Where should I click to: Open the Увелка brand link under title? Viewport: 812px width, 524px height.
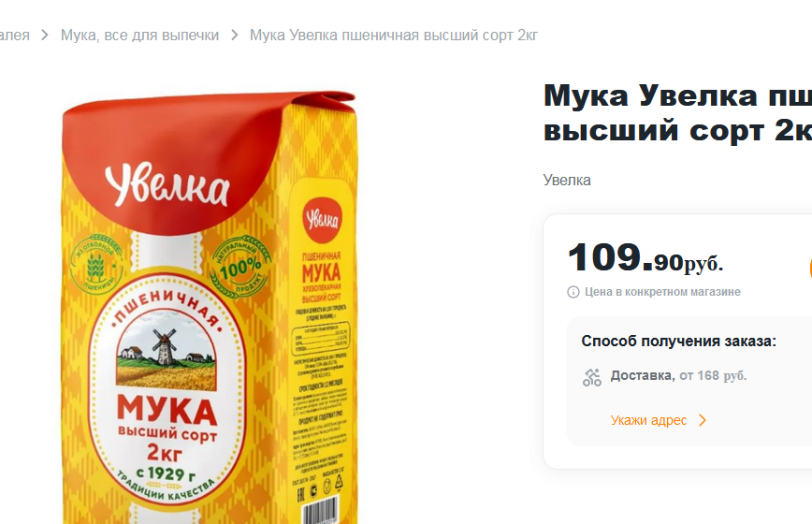pos(567,181)
